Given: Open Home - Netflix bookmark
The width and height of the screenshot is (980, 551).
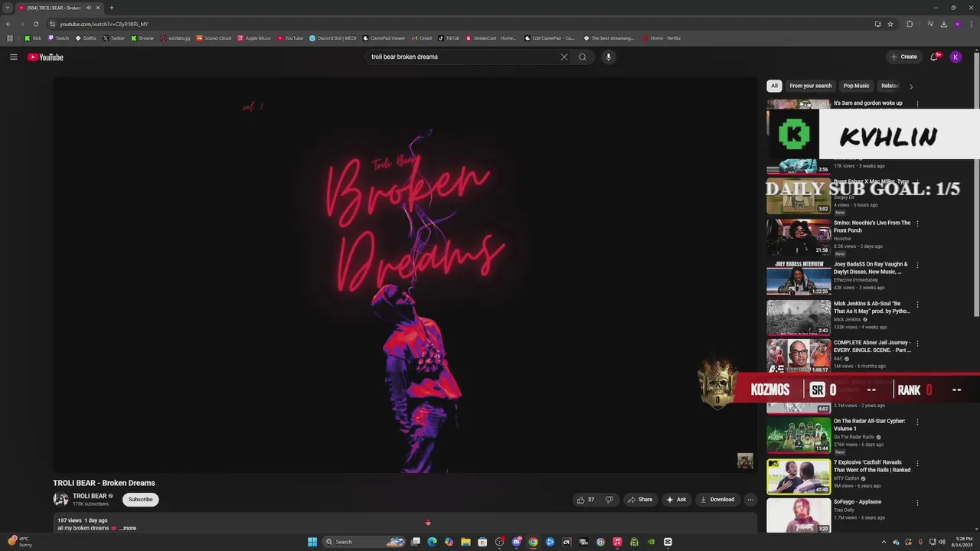Looking at the screenshot, I should (x=662, y=38).
